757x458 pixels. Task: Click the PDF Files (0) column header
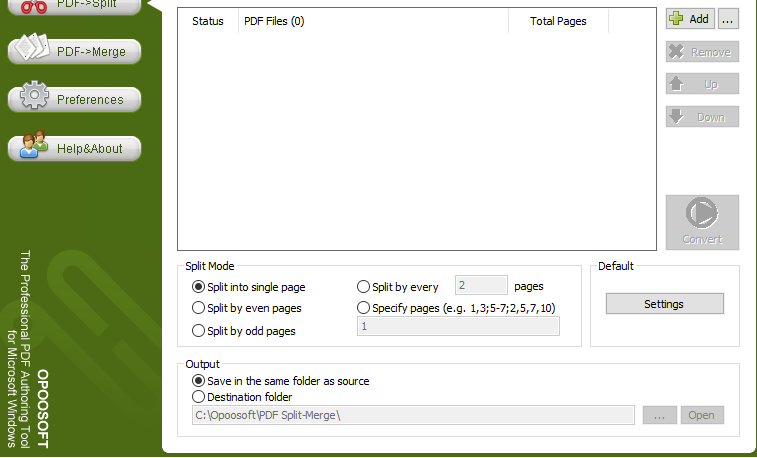pyautogui.click(x=373, y=21)
